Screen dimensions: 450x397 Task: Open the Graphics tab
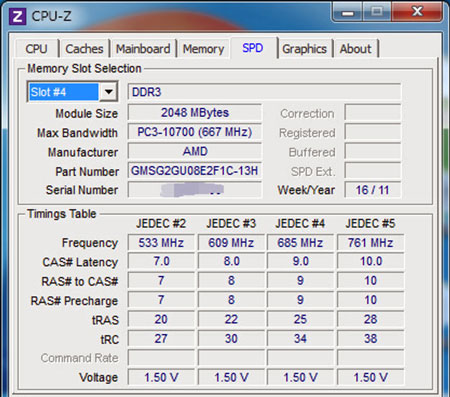pos(304,49)
